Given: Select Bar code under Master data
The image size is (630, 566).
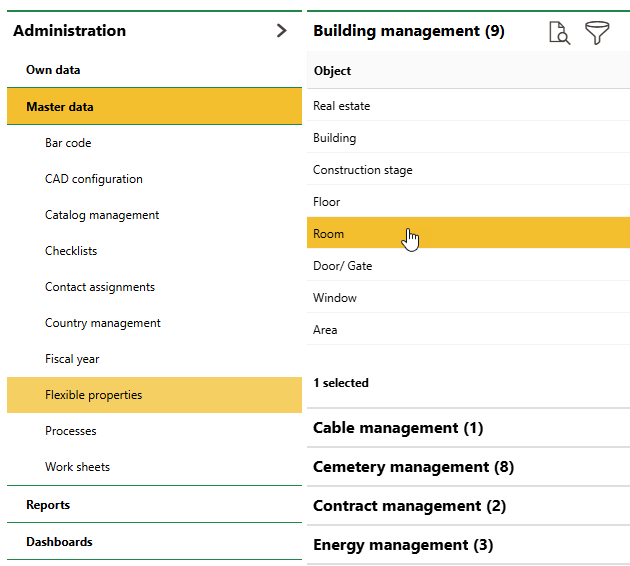Looking at the screenshot, I should click(68, 143).
